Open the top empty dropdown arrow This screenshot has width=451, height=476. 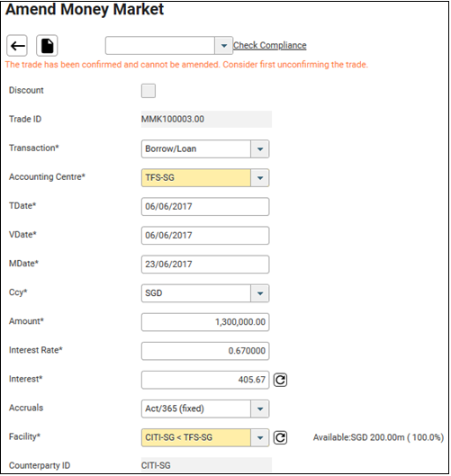224,46
